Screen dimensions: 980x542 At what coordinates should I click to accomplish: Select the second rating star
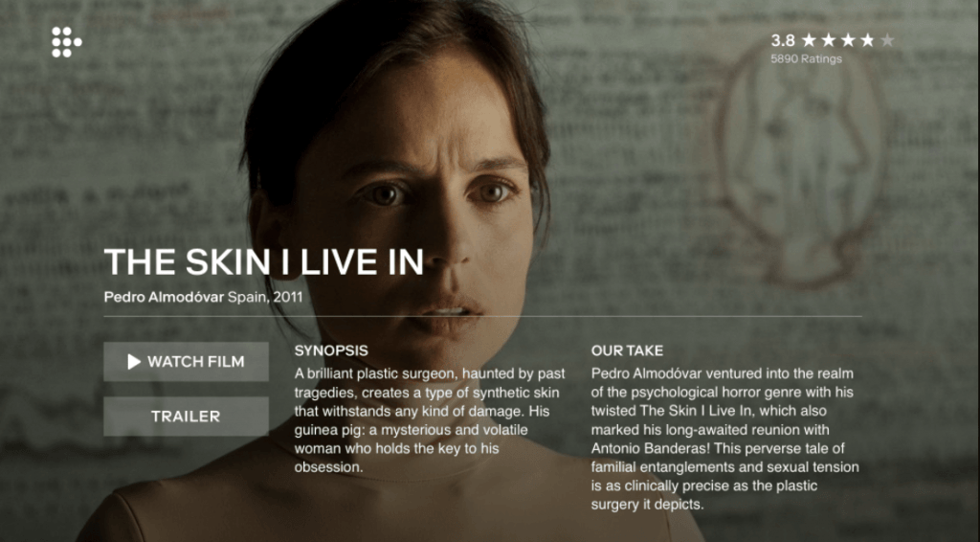pos(828,40)
